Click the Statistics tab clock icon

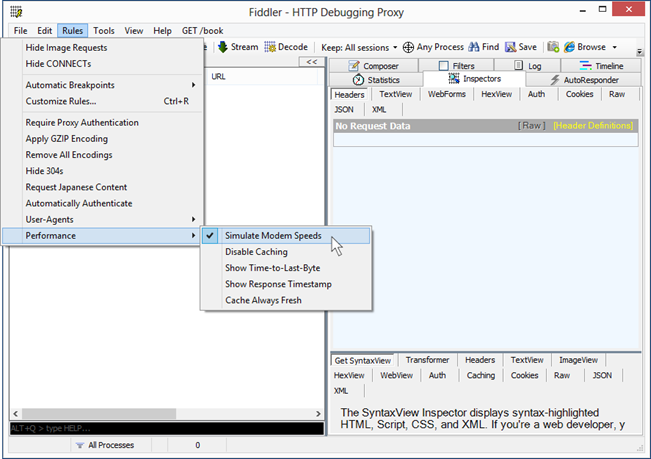pyautogui.click(x=358, y=80)
